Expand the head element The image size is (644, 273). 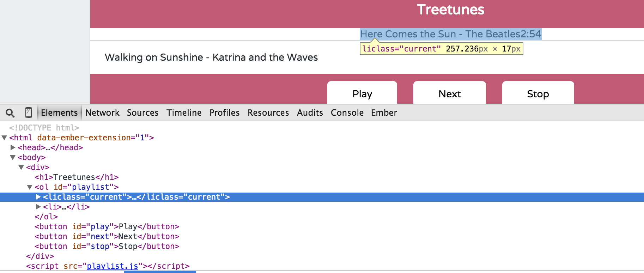coord(13,147)
